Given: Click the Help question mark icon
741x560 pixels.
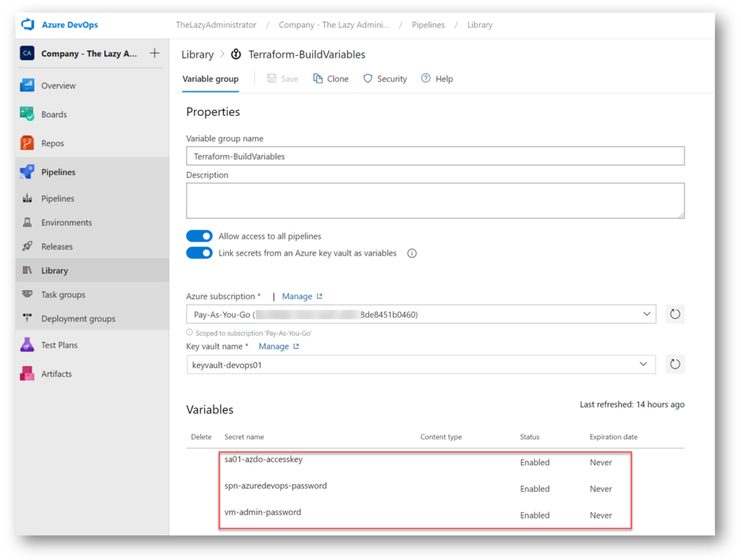Looking at the screenshot, I should tap(425, 78).
